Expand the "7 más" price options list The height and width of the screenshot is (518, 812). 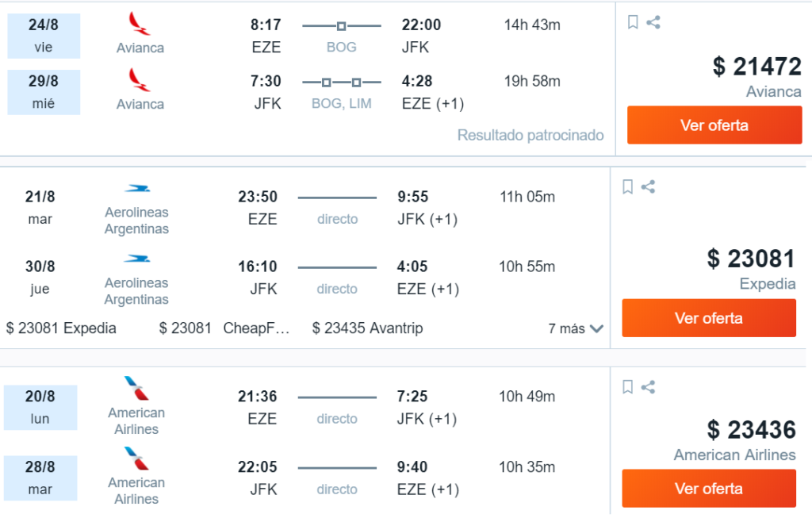pos(576,328)
